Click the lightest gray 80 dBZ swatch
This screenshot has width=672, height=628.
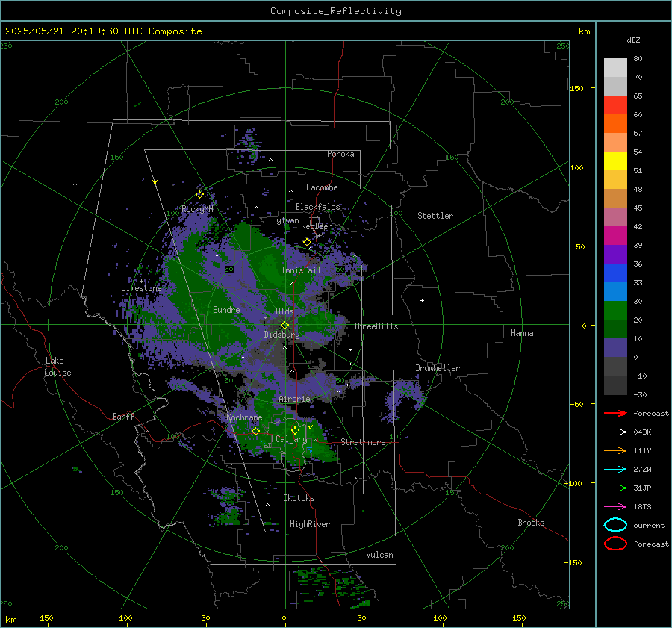(x=615, y=68)
